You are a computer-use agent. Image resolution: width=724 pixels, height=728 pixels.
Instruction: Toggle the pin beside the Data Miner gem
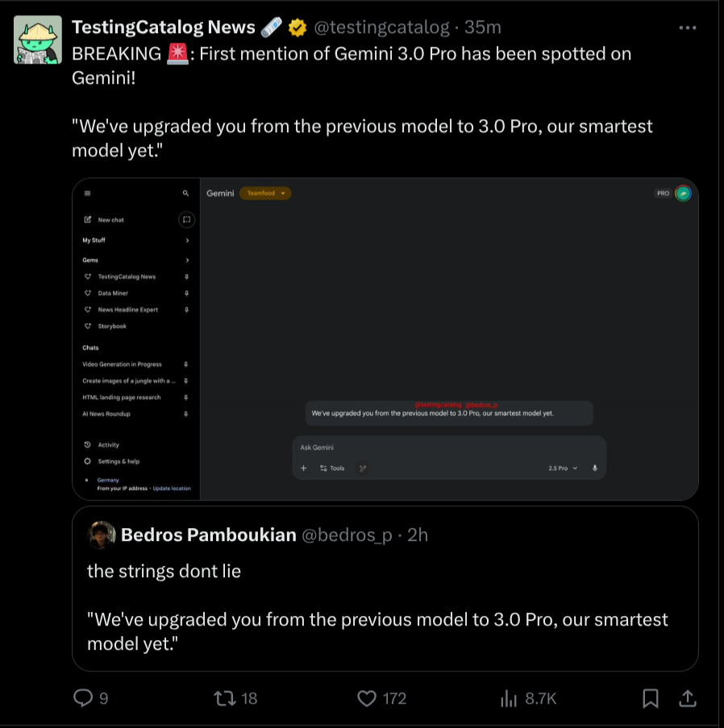coord(187,293)
